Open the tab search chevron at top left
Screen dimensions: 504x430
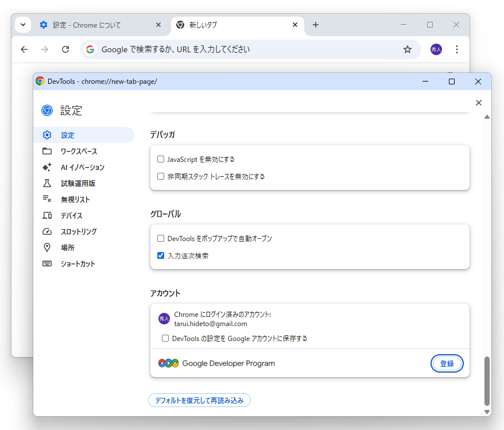(x=22, y=25)
